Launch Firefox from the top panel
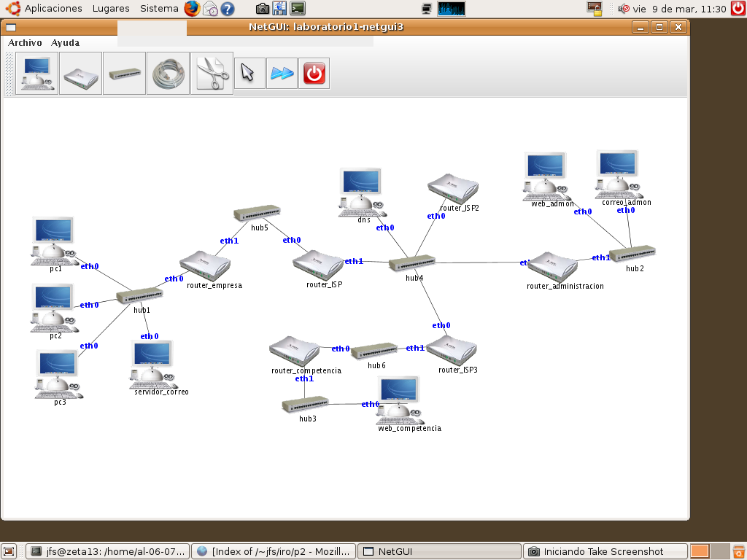 tap(192, 9)
